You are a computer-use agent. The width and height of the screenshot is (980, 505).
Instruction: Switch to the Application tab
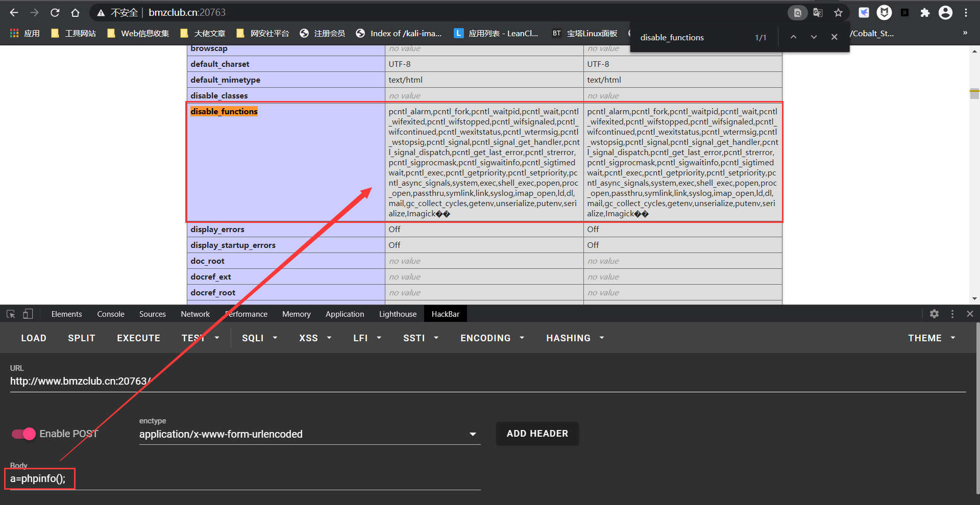pos(345,314)
